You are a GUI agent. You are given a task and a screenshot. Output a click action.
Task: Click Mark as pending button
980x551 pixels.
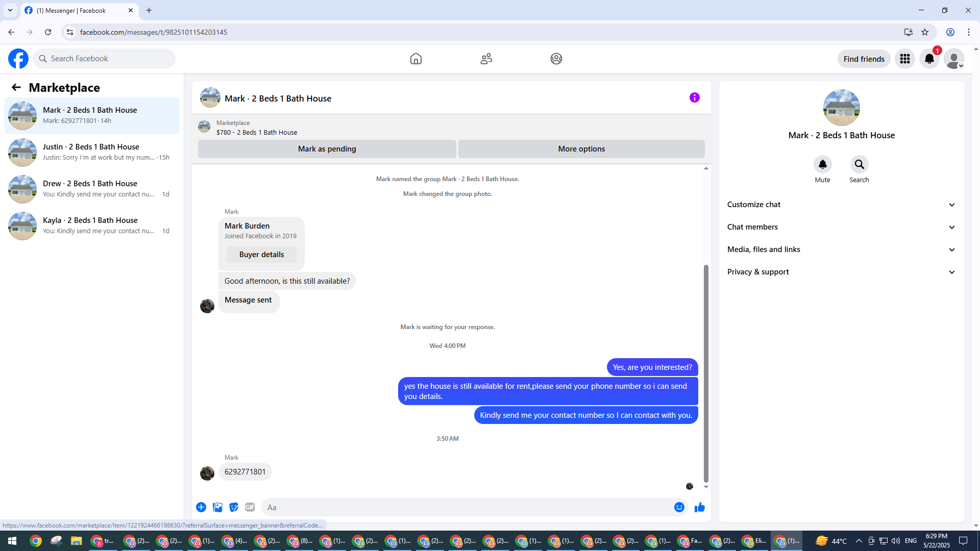click(327, 149)
